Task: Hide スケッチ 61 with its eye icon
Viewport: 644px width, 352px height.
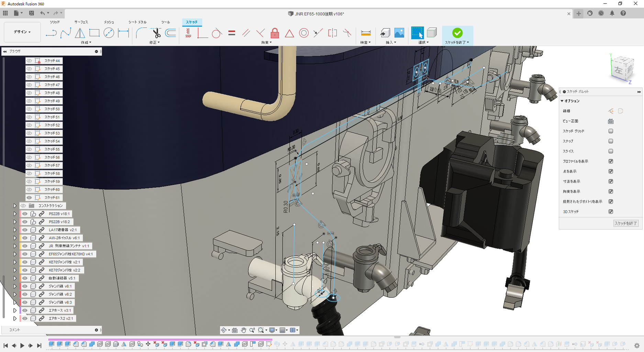Action: (x=29, y=198)
